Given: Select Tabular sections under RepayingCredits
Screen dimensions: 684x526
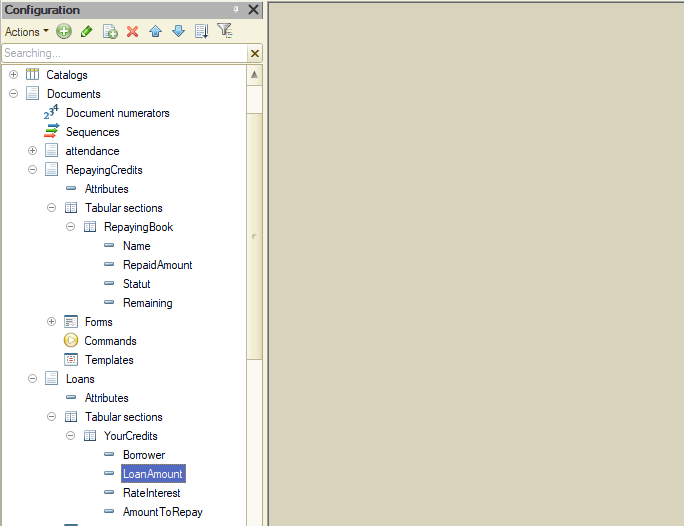Looking at the screenshot, I should coord(124,208).
